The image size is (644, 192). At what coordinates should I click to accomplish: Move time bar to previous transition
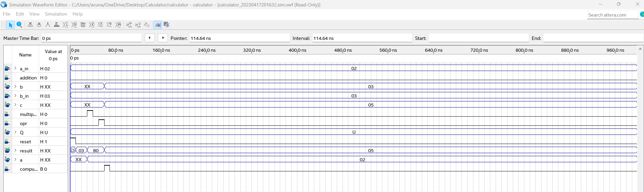[149, 38]
